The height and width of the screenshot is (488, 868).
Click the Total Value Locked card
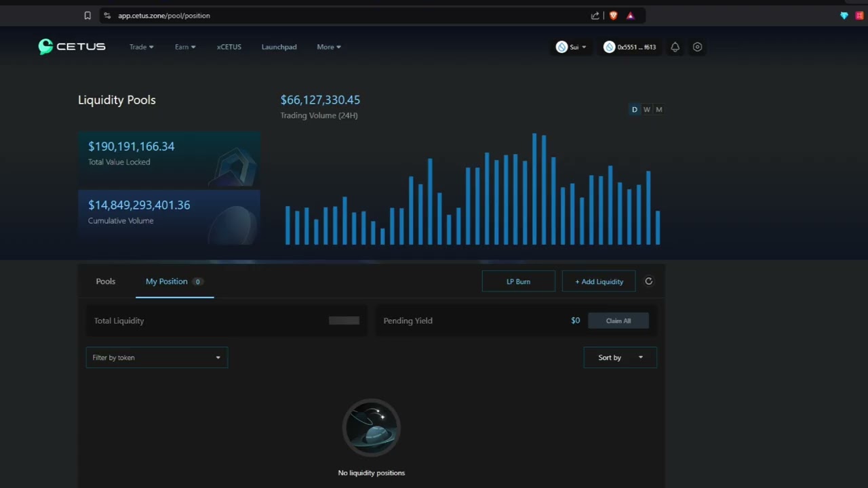(x=169, y=159)
